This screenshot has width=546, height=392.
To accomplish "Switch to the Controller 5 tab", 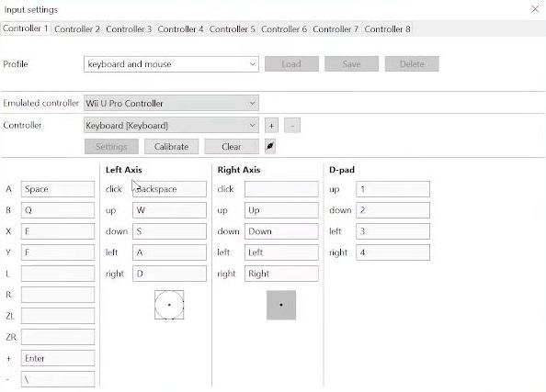I will click(232, 29).
